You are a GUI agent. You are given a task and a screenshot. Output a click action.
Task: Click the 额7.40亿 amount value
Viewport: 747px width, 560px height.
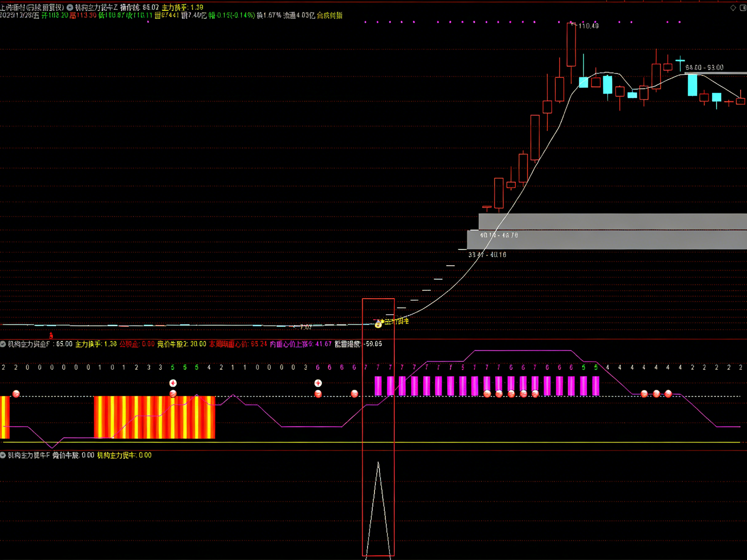pos(194,15)
